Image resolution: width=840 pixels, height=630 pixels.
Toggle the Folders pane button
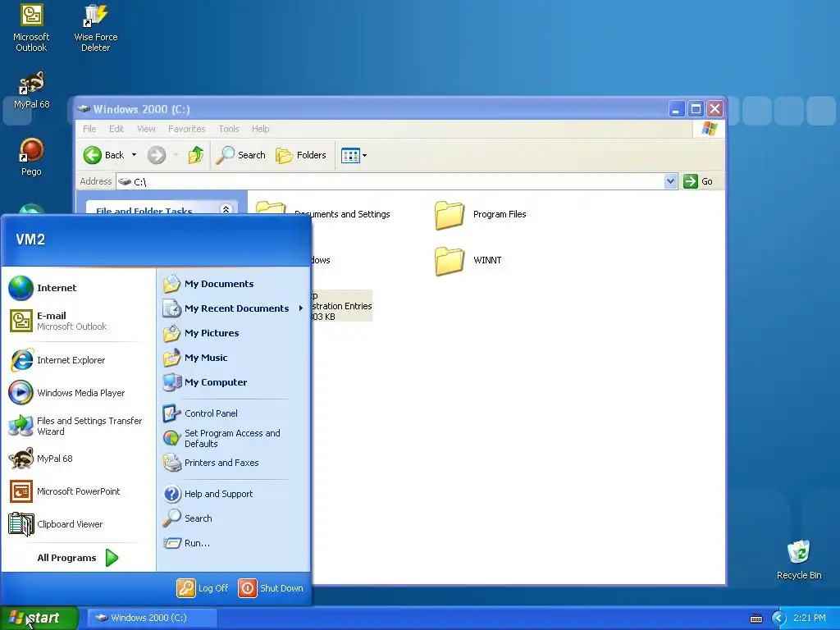click(x=300, y=155)
